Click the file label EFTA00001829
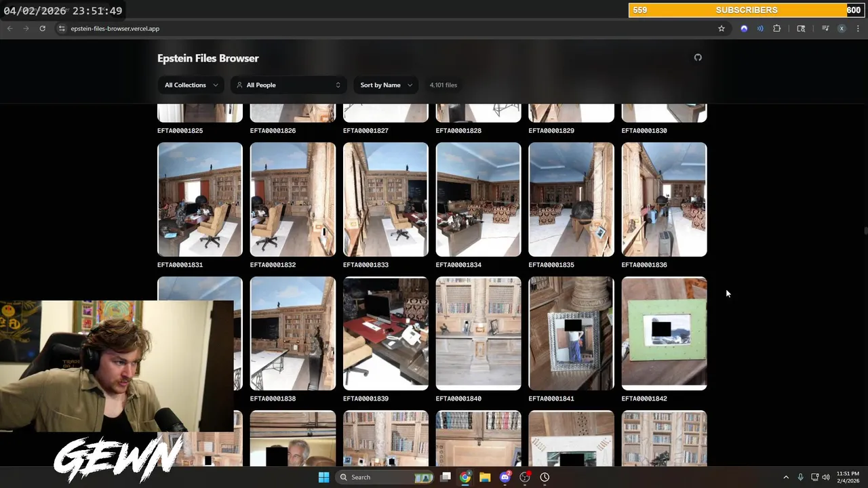The height and width of the screenshot is (488, 868). (x=551, y=131)
